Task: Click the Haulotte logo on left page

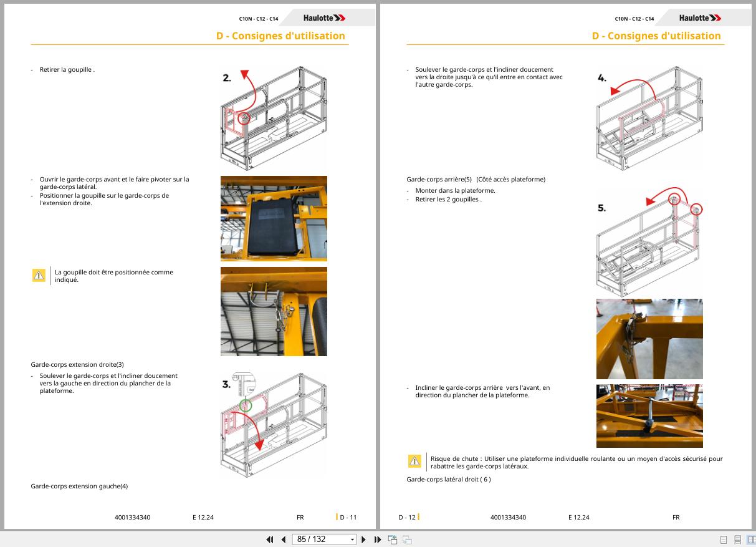Action: tap(324, 18)
